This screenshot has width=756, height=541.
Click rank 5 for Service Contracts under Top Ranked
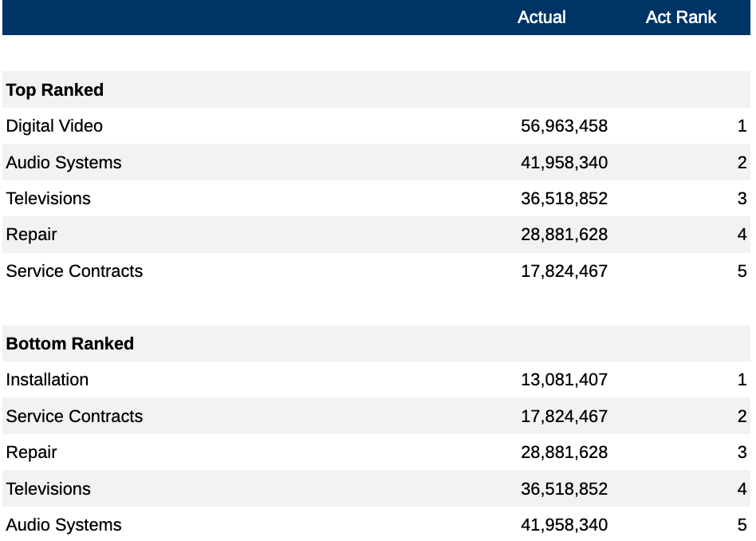[x=742, y=271]
